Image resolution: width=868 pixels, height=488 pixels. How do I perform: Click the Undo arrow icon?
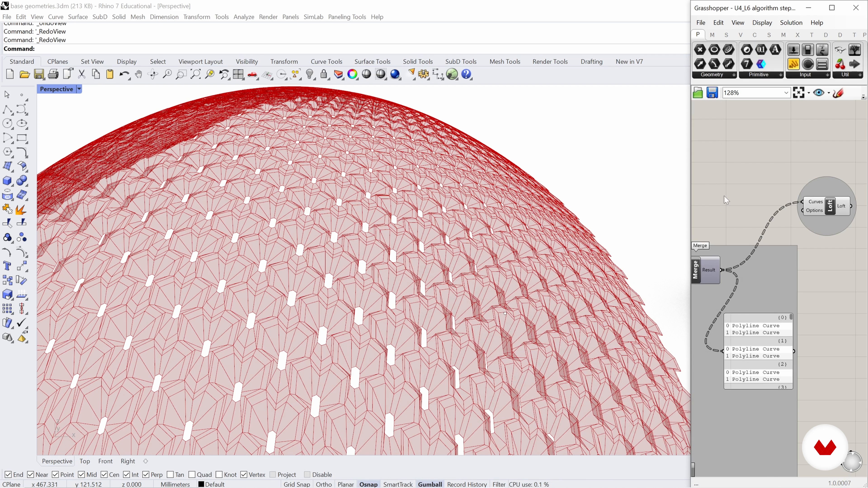pyautogui.click(x=124, y=74)
